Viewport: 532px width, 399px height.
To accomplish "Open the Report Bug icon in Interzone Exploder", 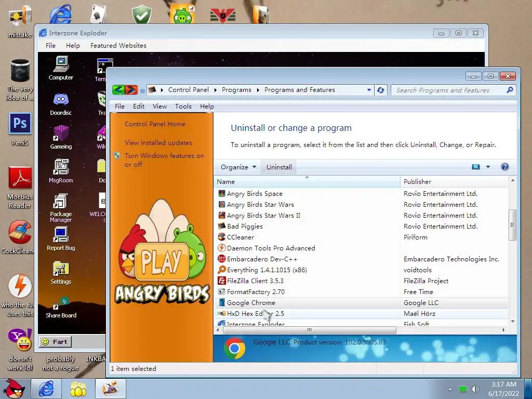I will tap(61, 238).
